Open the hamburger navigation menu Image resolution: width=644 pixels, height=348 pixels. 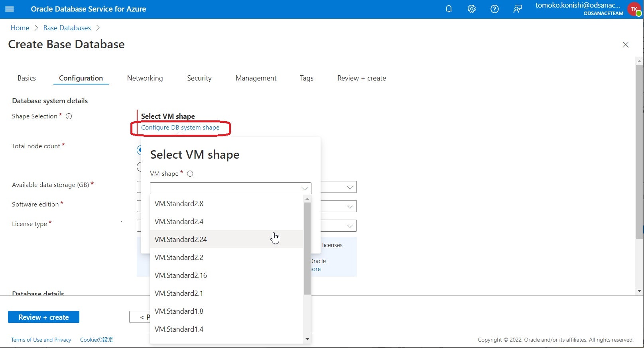coord(9,9)
